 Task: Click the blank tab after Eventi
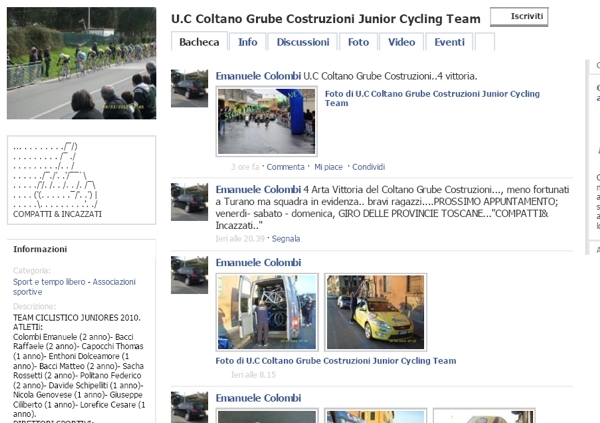click(x=485, y=42)
